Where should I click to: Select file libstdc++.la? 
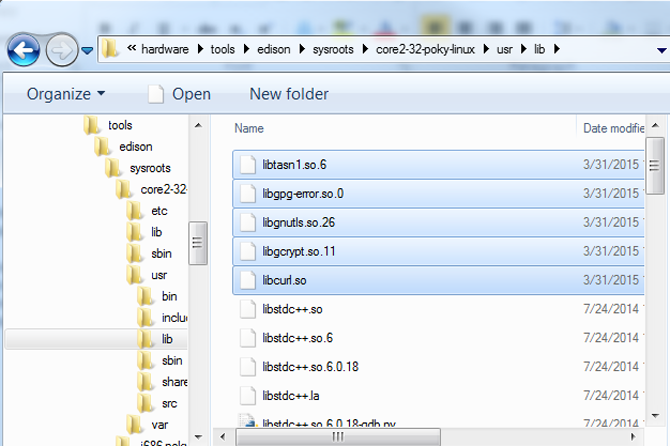tap(438, 396)
